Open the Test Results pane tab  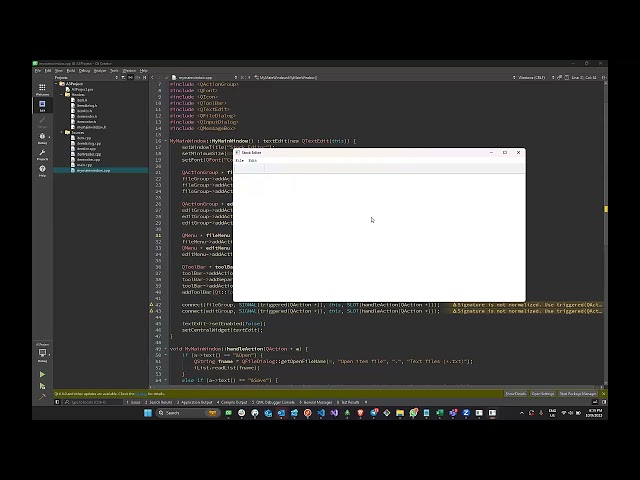[348, 402]
